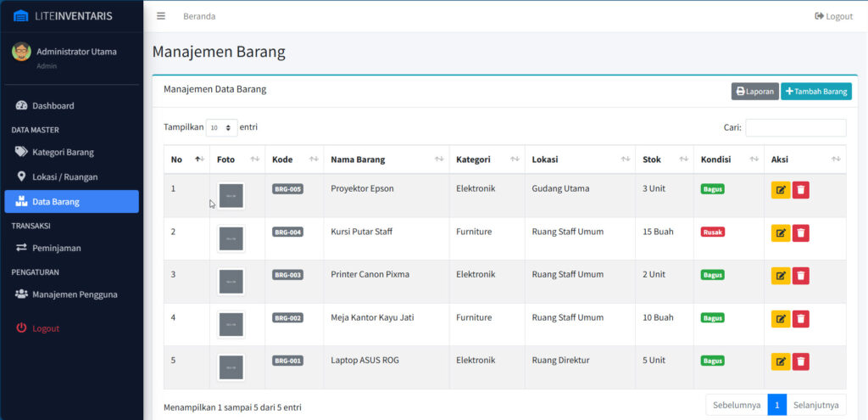Delete the Meja Kantor Kayu Jati item
This screenshot has height=420, width=868.
(x=801, y=319)
